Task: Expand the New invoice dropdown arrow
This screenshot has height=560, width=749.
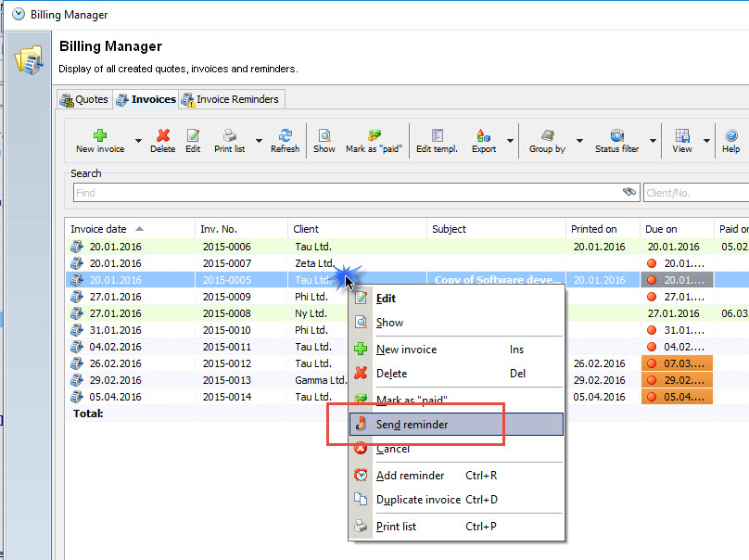Action: pos(139,142)
